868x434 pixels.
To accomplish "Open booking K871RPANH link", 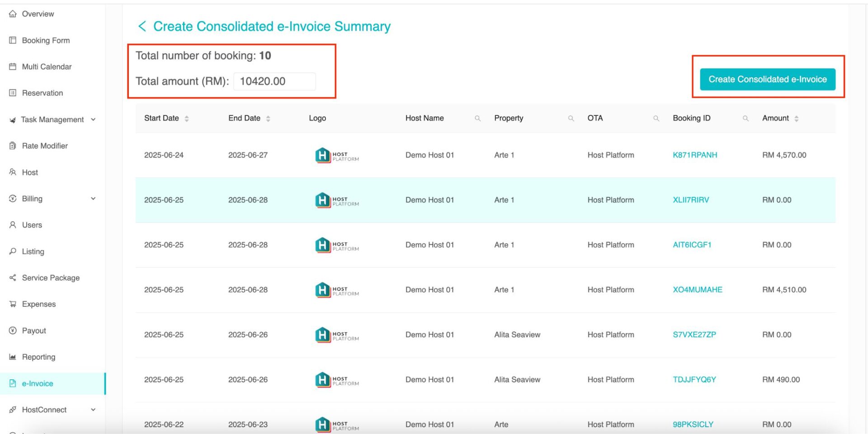I will 695,155.
